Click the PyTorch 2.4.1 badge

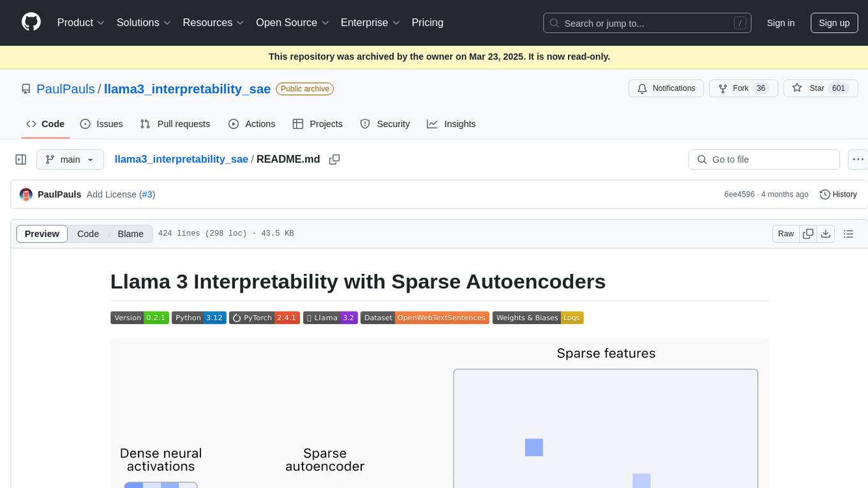[x=265, y=317]
